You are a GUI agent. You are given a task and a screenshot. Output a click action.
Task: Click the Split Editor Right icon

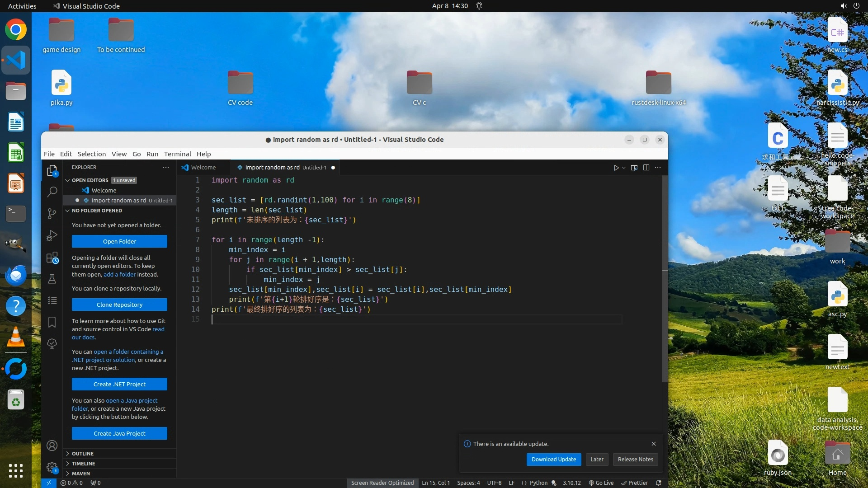[x=646, y=168]
